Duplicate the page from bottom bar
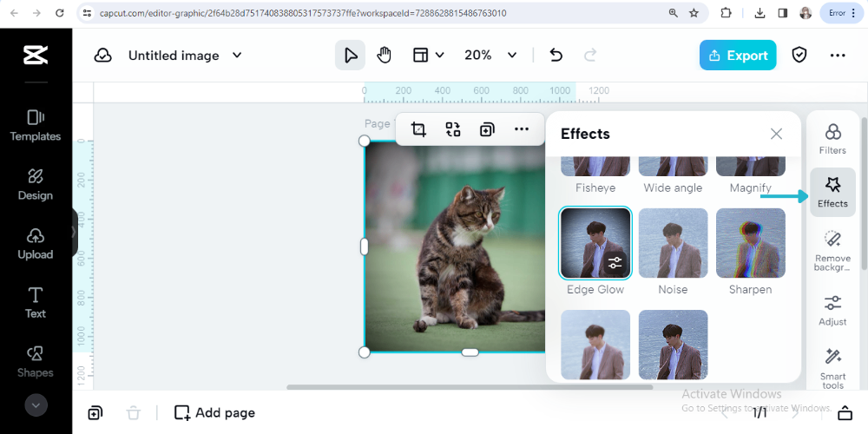868x434 pixels. [95, 412]
